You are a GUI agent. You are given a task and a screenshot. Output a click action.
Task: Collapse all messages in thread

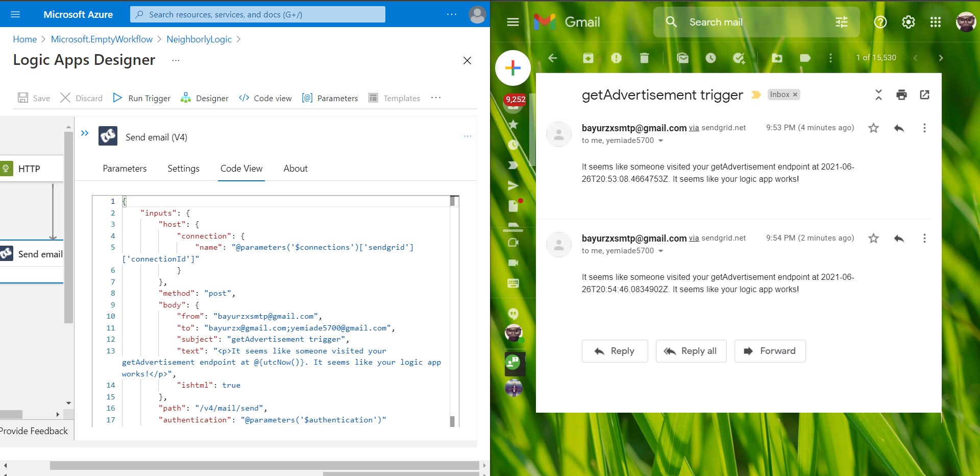[878, 94]
